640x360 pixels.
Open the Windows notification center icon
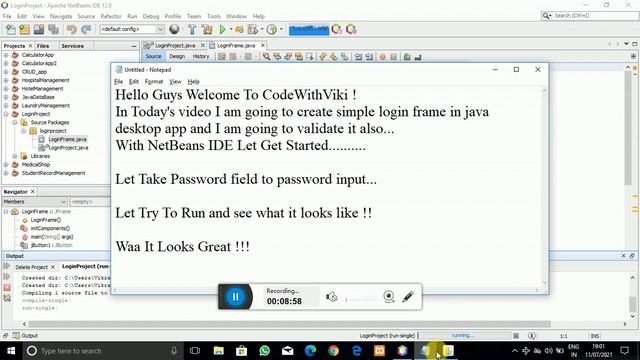pyautogui.click(x=624, y=351)
